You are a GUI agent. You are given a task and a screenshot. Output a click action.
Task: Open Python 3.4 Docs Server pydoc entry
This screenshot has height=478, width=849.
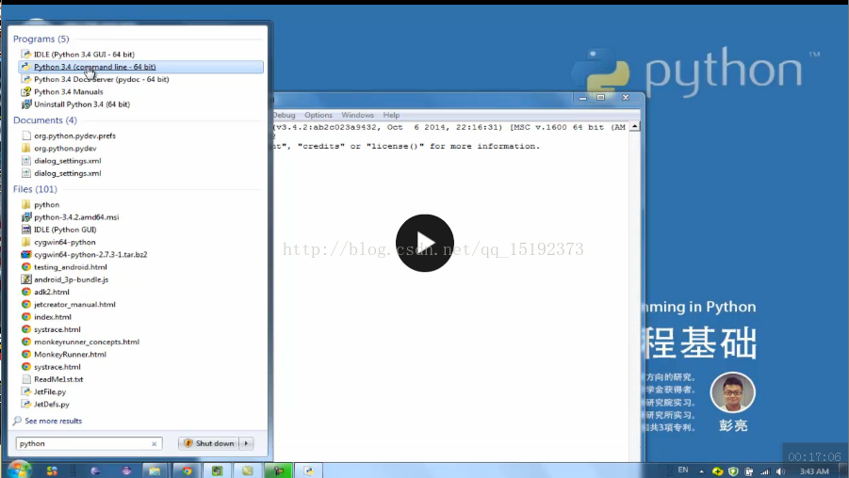(101, 79)
